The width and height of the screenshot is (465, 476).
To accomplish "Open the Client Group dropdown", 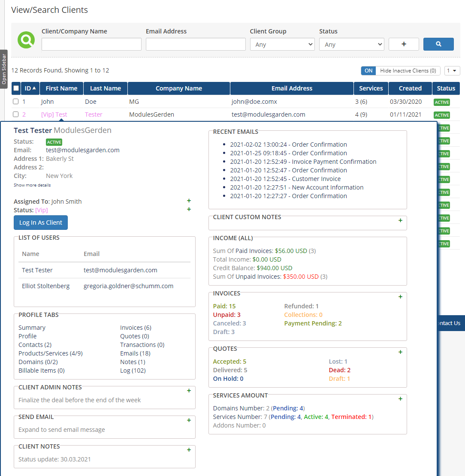I will pyautogui.click(x=282, y=44).
